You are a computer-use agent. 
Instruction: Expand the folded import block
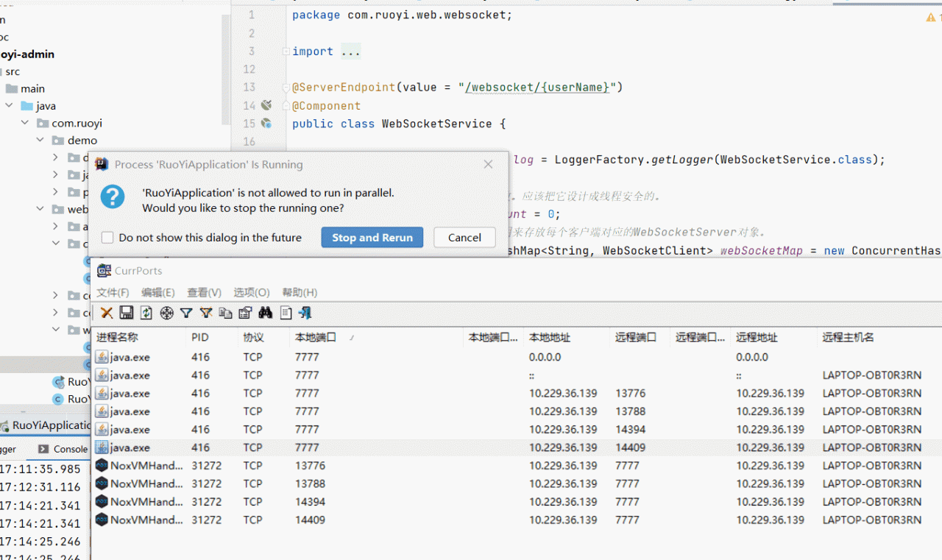tap(286, 52)
